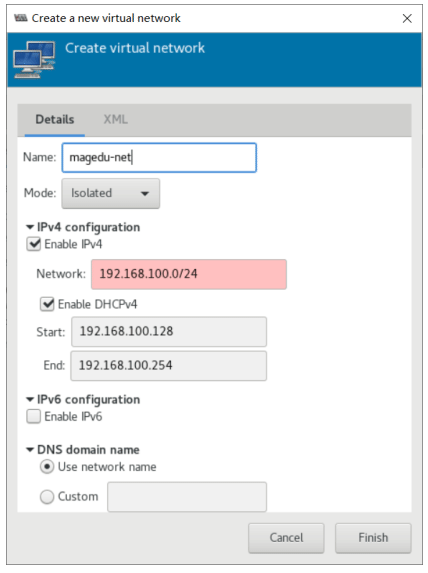Collapse the DNS domain name section
Image resolution: width=428 pixels, height=573 pixels.
[x=30, y=449]
